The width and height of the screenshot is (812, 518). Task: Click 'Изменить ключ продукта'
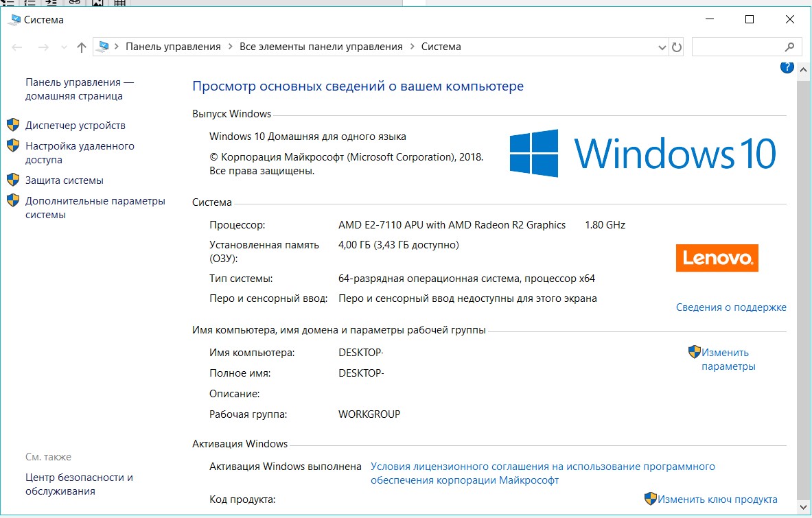[717, 499]
